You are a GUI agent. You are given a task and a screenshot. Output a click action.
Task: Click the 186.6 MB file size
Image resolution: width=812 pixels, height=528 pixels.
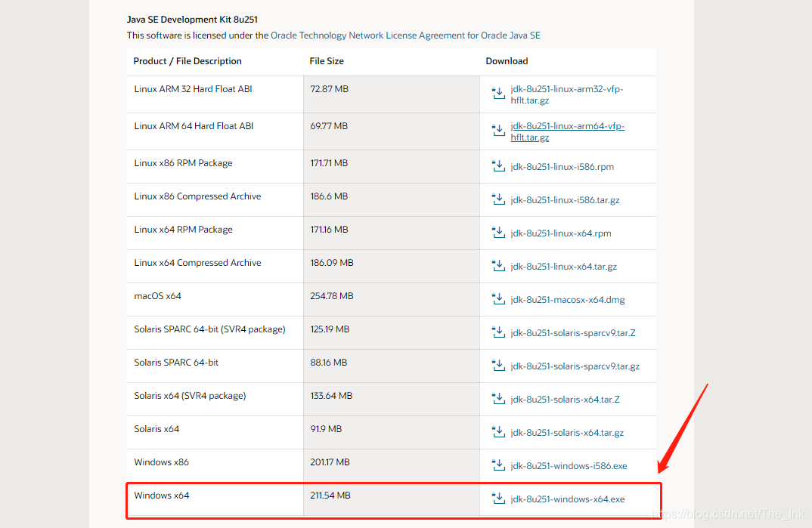(330, 196)
